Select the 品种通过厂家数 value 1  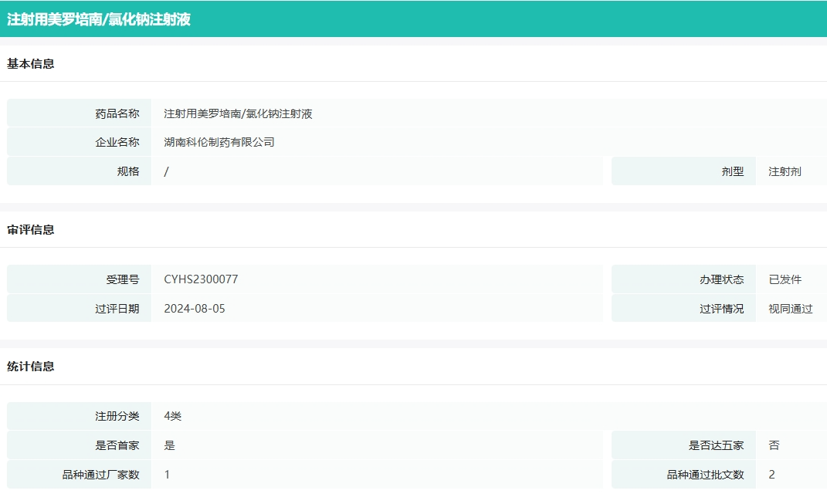tap(168, 475)
